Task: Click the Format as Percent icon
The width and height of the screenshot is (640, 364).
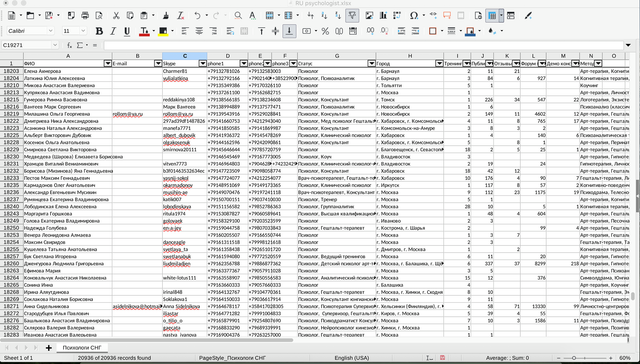Action: point(325,31)
